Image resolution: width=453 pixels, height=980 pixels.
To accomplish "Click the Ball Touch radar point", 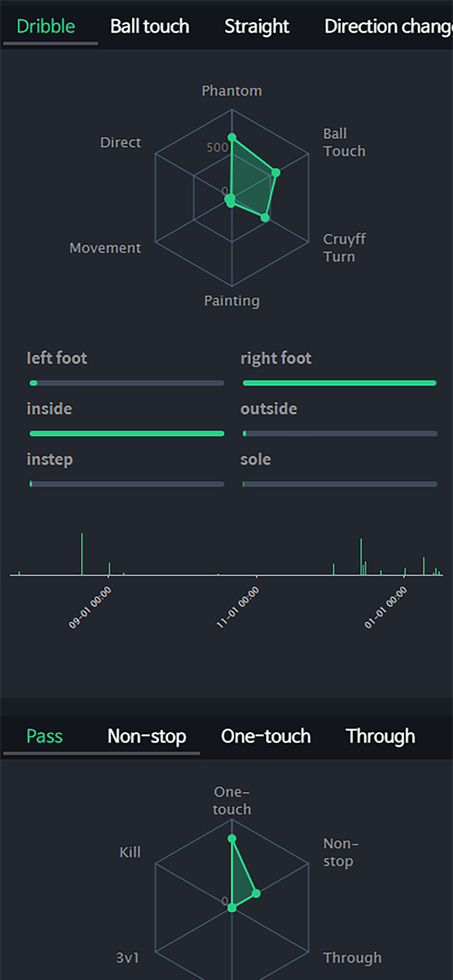I will tap(276, 172).
